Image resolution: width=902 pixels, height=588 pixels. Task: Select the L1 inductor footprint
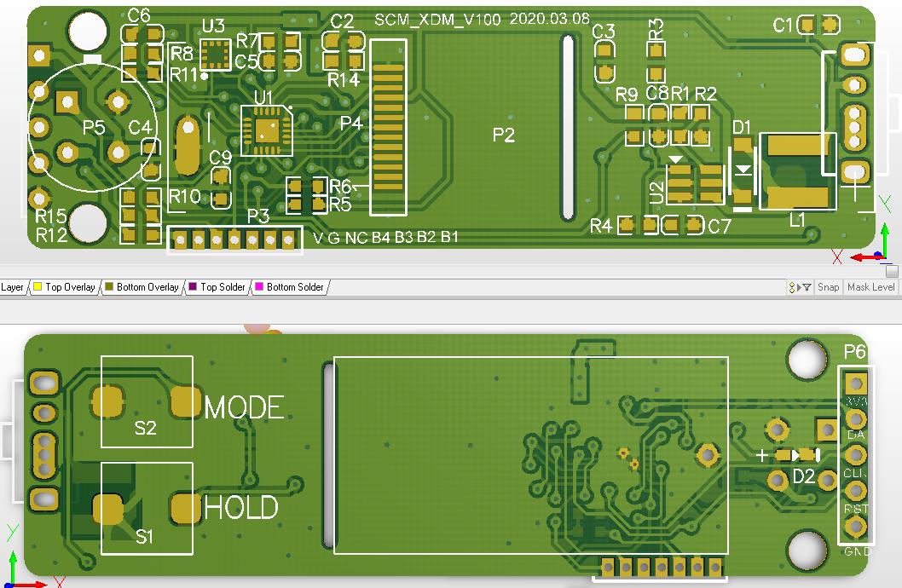[799, 171]
